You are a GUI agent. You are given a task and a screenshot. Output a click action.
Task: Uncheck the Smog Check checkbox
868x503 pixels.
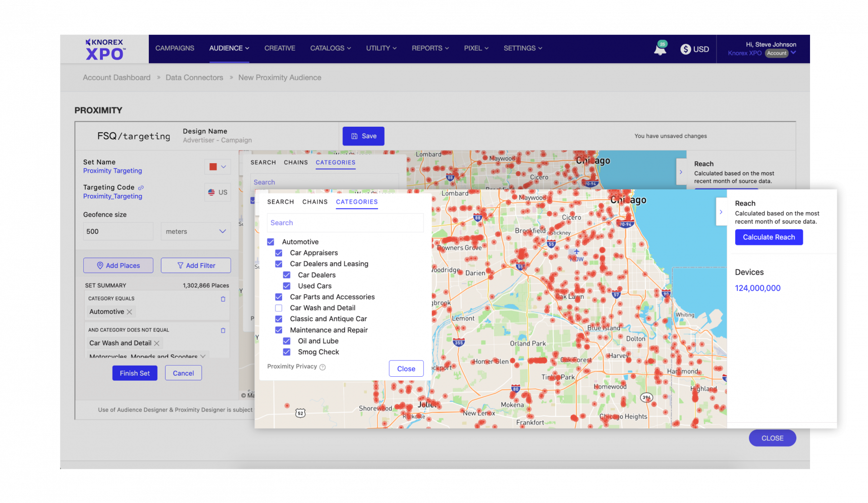pyautogui.click(x=287, y=352)
